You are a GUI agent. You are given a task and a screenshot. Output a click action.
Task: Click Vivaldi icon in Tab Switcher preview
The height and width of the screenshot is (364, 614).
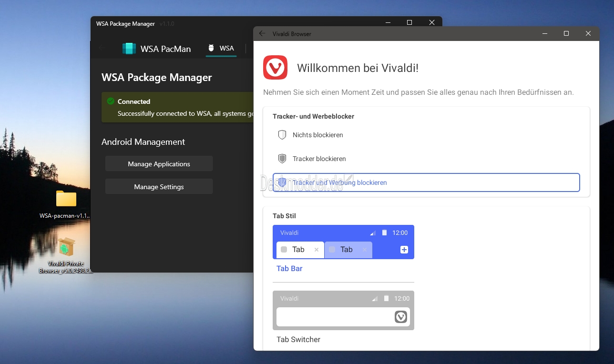pyautogui.click(x=401, y=317)
